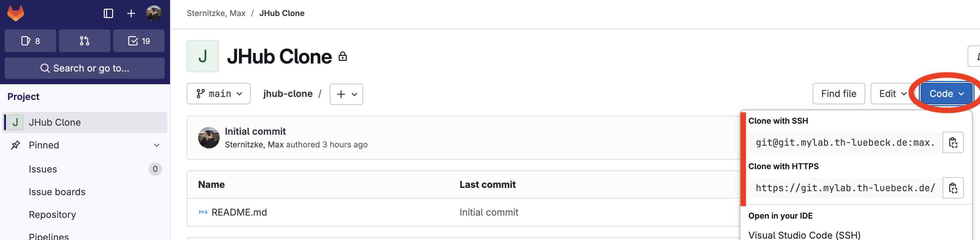The width and height of the screenshot is (980, 240).
Task: Click the Search or go to field
Action: [x=84, y=68]
